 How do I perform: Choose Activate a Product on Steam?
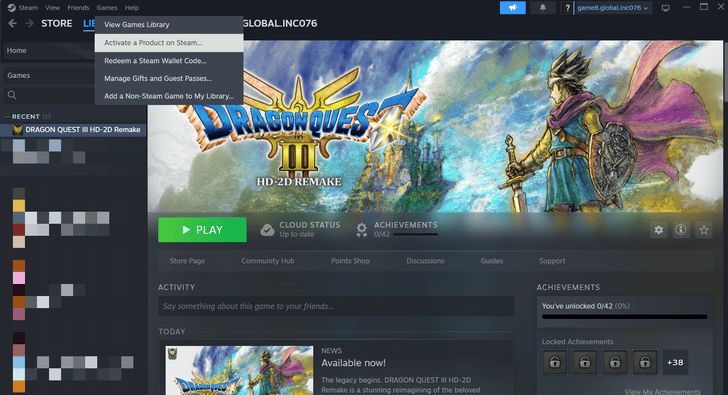click(169, 43)
